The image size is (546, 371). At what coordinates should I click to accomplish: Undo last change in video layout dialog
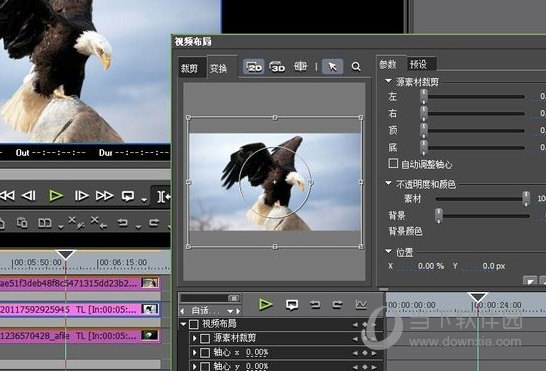pyautogui.click(x=315, y=305)
